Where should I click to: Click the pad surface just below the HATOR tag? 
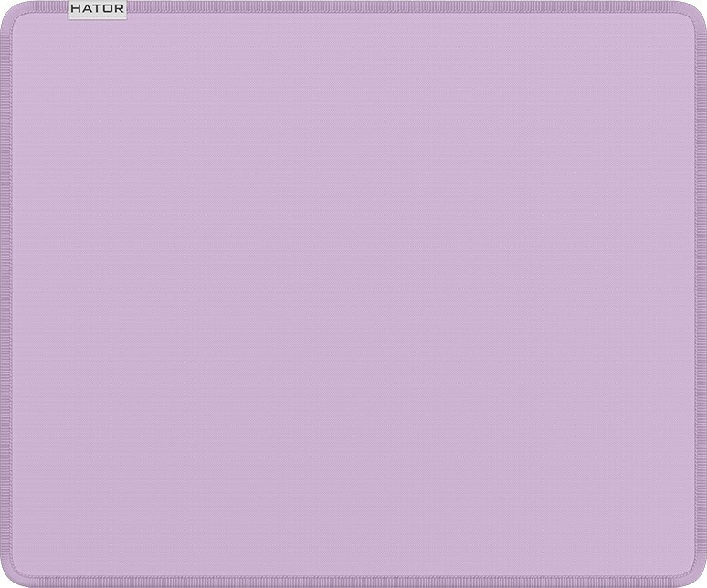pos(98,37)
